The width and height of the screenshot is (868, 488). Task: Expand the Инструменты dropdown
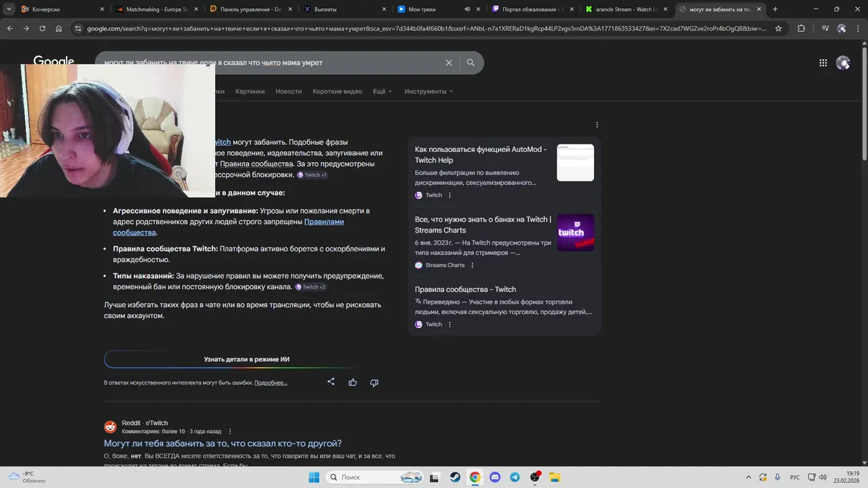(x=429, y=91)
